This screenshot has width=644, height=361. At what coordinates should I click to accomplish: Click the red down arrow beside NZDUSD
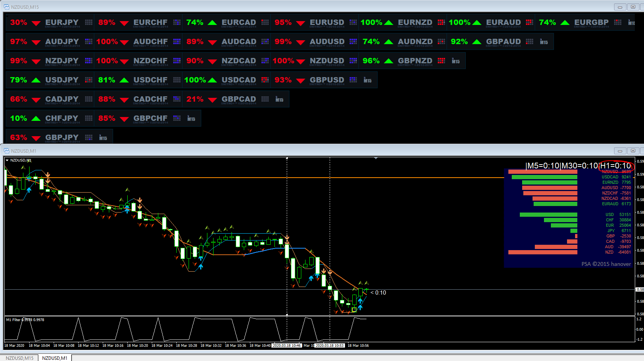301,61
